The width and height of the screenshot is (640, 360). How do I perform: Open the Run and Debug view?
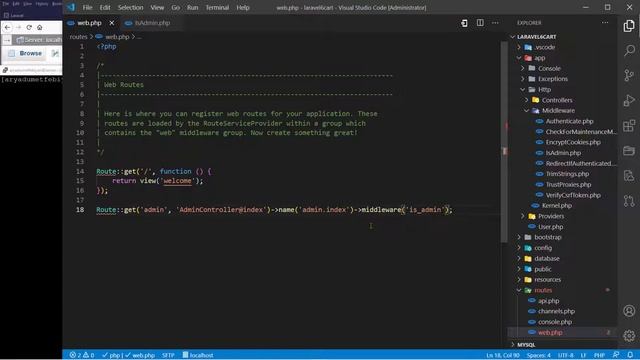(629, 100)
